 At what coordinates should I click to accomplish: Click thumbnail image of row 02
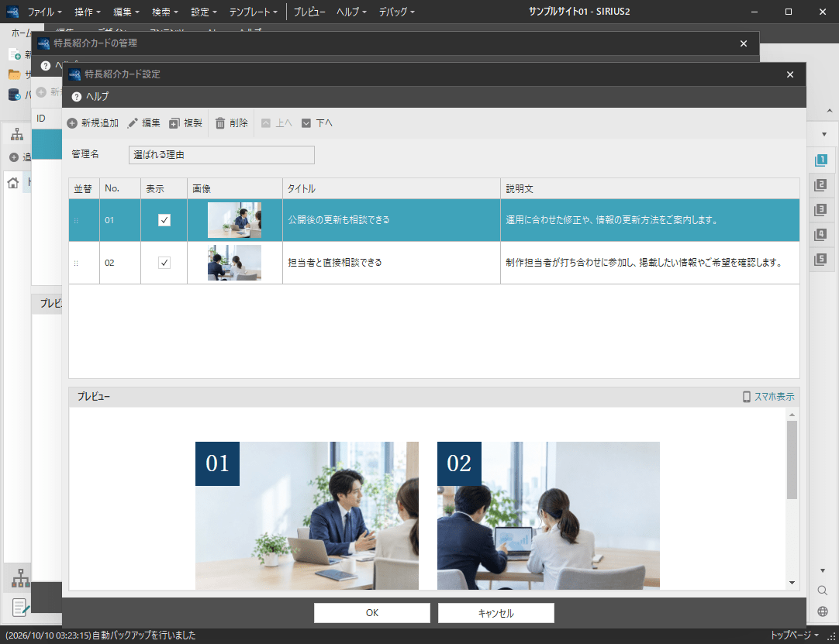234,263
